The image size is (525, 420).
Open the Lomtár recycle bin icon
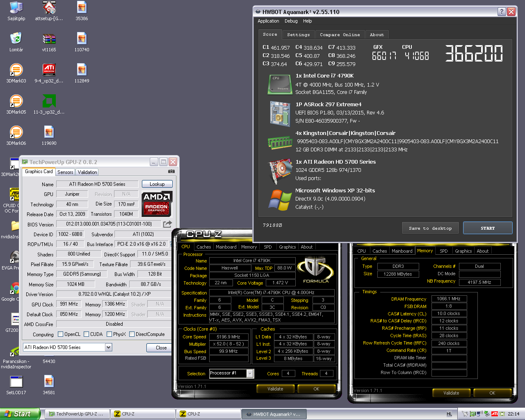[16, 42]
